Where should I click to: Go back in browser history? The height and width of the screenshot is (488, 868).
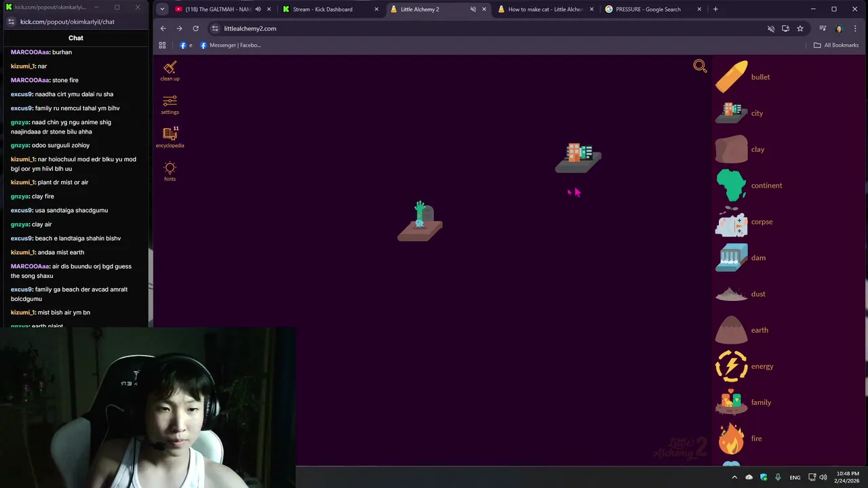[163, 28]
